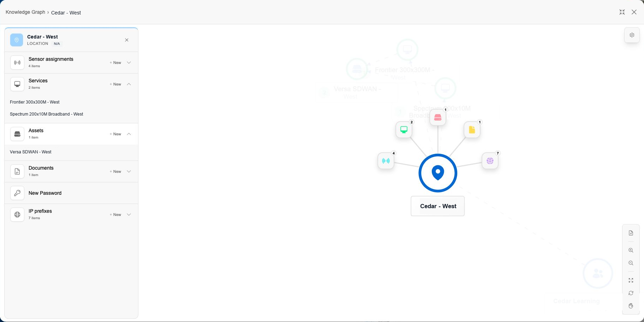This screenshot has width=644, height=322.
Task: Zoom out on the graph
Action: click(631, 263)
